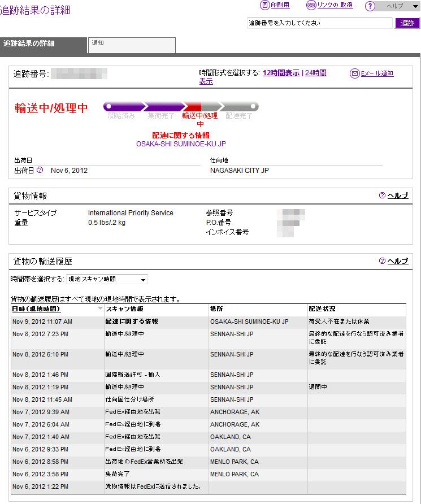
Task: Click 国際輸送許可 - 輸入 scan entry
Action: click(133, 375)
